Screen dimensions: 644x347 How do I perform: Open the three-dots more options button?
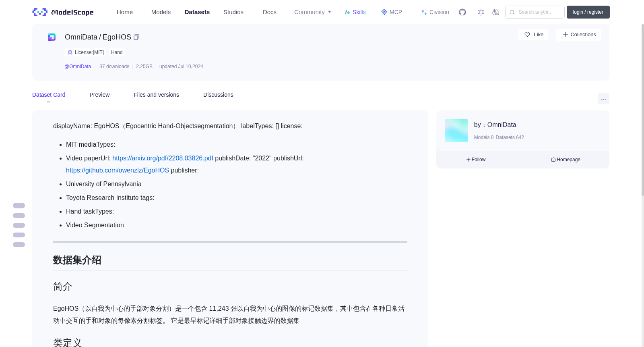[x=603, y=99]
